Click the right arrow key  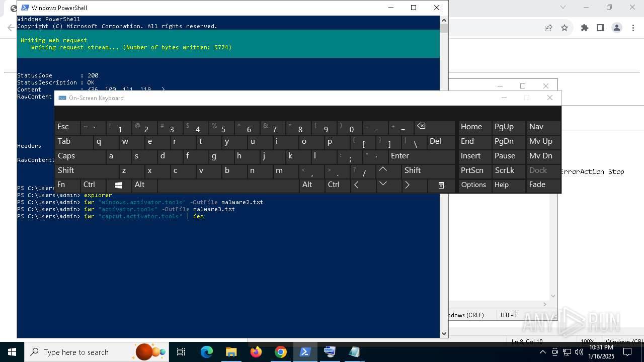point(415,185)
